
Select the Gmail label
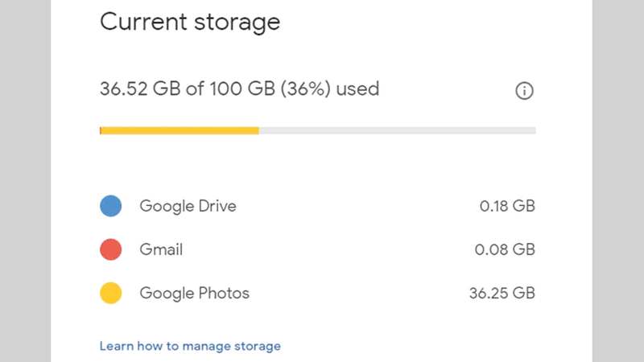click(x=161, y=249)
